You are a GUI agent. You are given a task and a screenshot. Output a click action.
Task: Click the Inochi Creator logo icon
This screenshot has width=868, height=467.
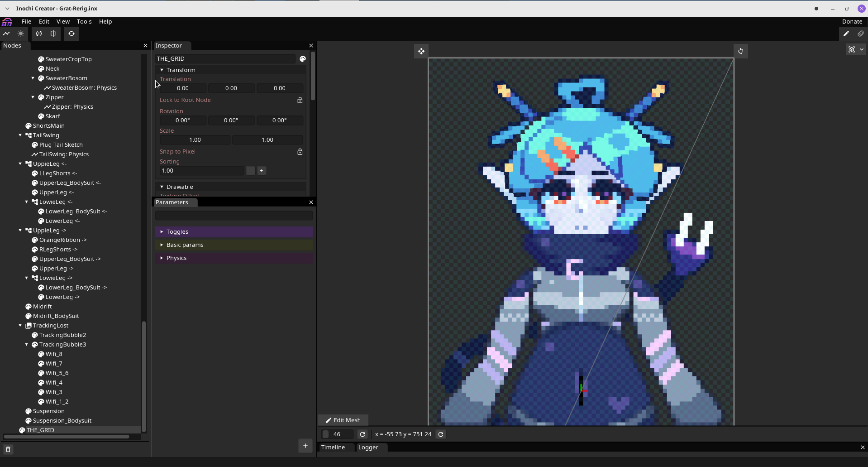point(7,22)
